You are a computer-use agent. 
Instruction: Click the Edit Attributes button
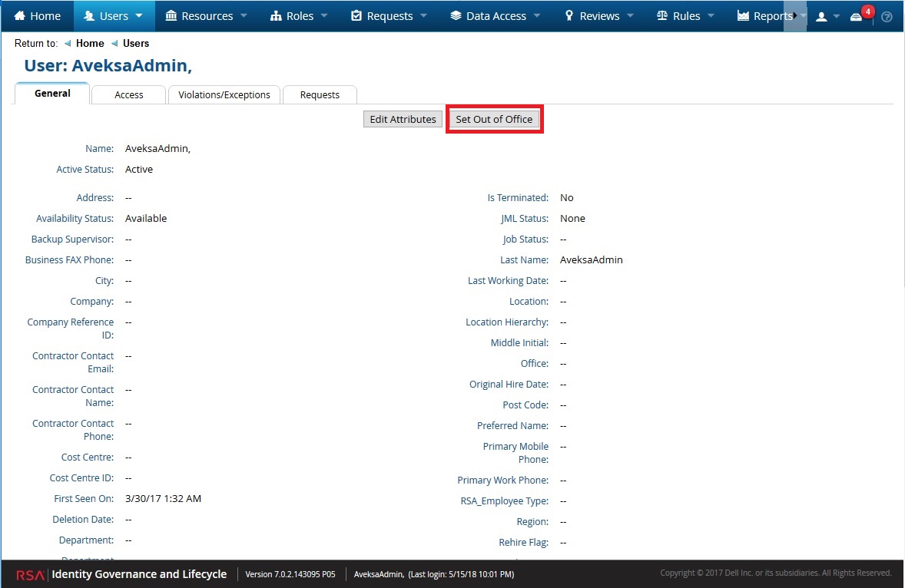click(x=403, y=119)
